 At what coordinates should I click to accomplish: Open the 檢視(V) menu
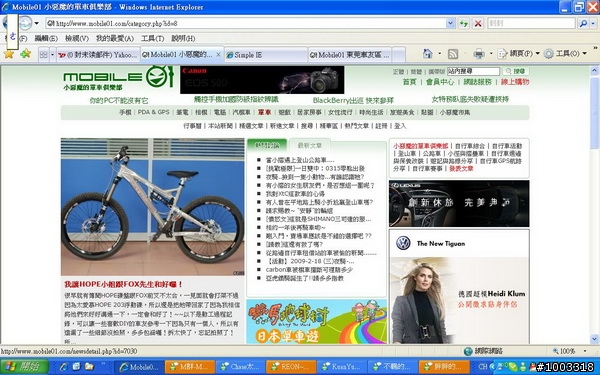click(77, 39)
